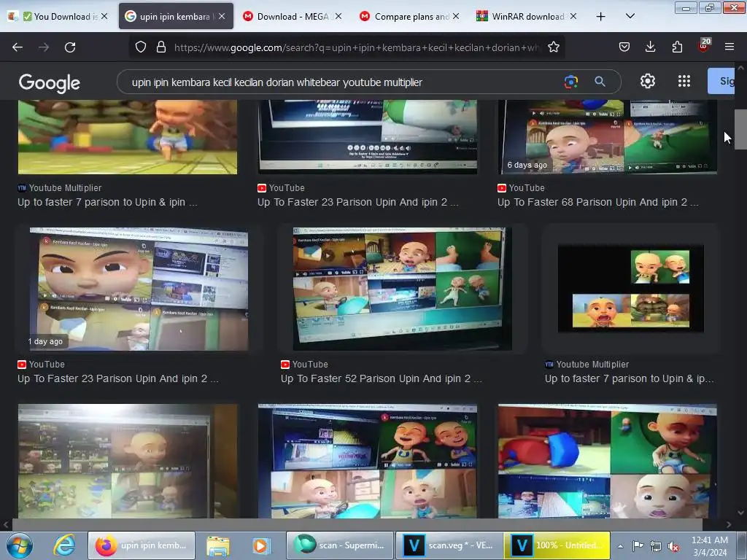Image resolution: width=747 pixels, height=560 pixels.
Task: Open Up To Faster 52 Parison result
Action: [381, 378]
